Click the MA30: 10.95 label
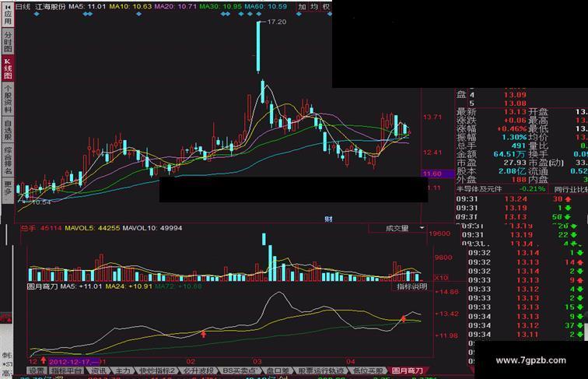 (221, 6)
